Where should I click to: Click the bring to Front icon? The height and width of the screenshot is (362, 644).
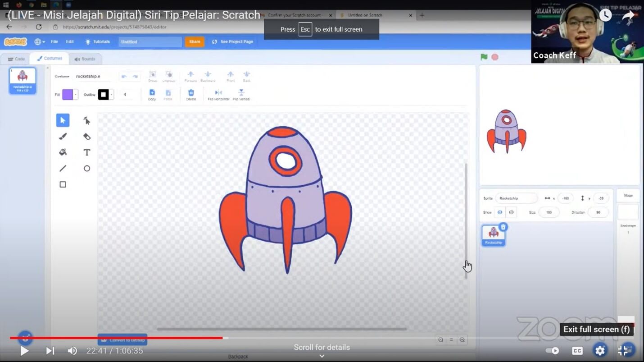[x=231, y=76]
